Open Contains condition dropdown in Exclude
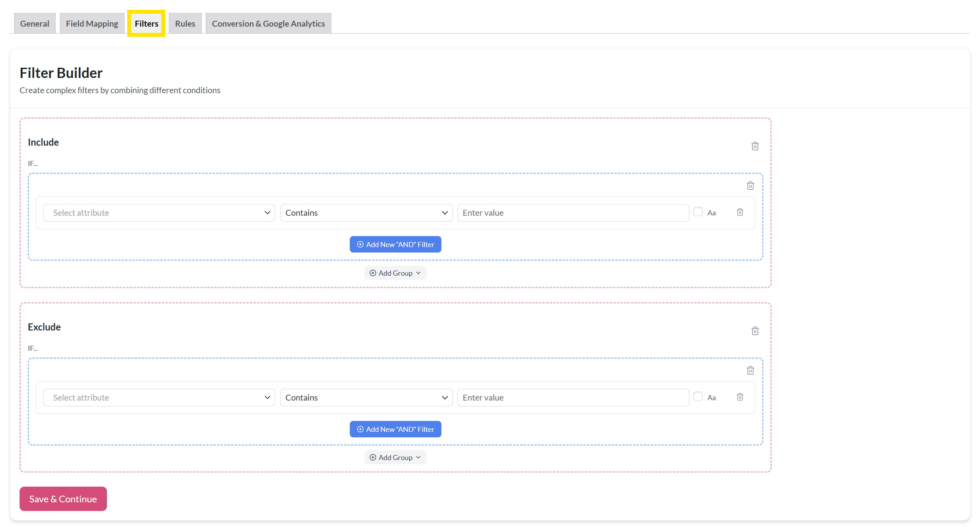The image size is (980, 527). tap(366, 397)
